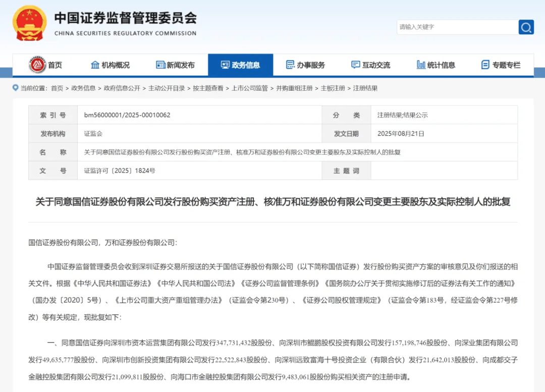The height and width of the screenshot is (392, 545).
Task: Click the 办事服务 service icon
Action: [290, 65]
